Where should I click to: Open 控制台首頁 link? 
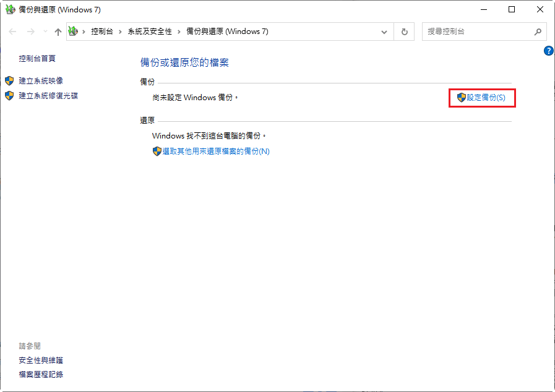[x=37, y=58]
